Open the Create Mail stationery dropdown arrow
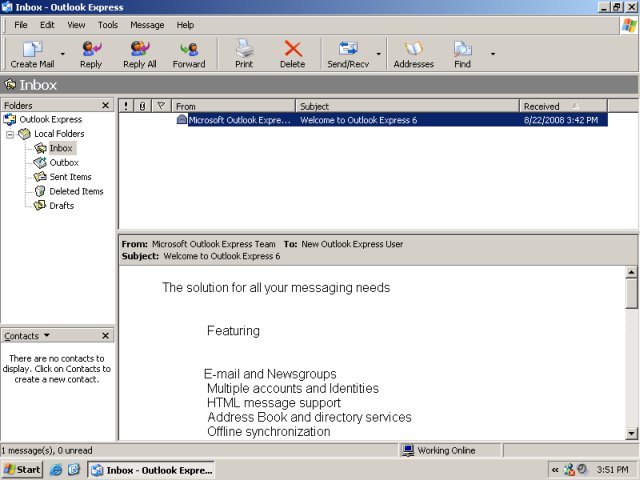 pos(62,54)
